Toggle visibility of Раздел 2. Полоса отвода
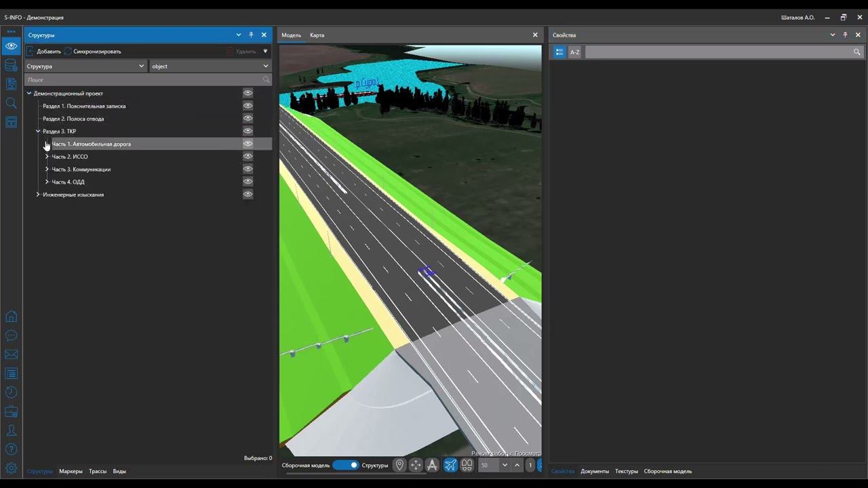This screenshot has height=488, width=868. click(248, 119)
